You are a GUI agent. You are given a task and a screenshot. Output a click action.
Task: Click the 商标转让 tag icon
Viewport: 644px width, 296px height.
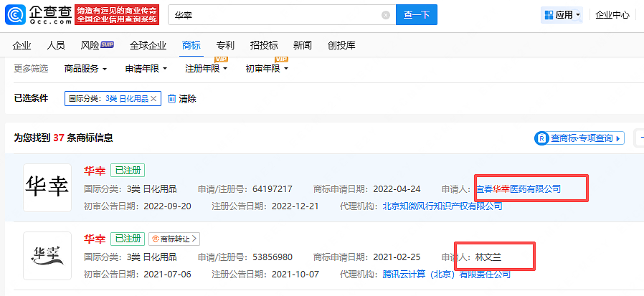pos(156,239)
